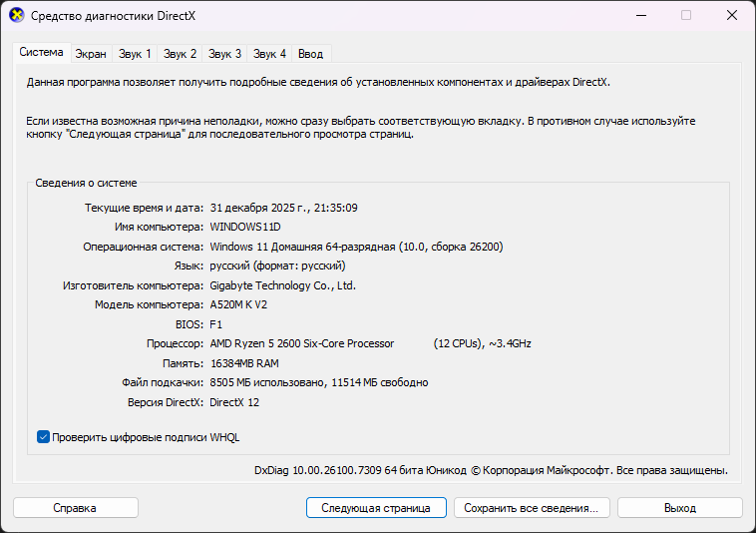Click Сохранить все сведения button
This screenshot has width=756, height=533.
click(532, 508)
